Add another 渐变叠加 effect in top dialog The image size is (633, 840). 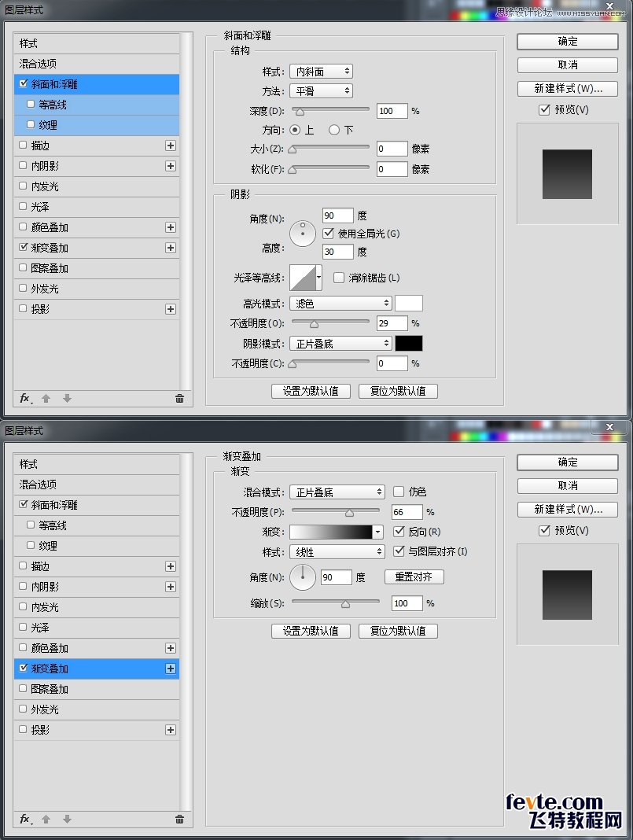(x=171, y=248)
